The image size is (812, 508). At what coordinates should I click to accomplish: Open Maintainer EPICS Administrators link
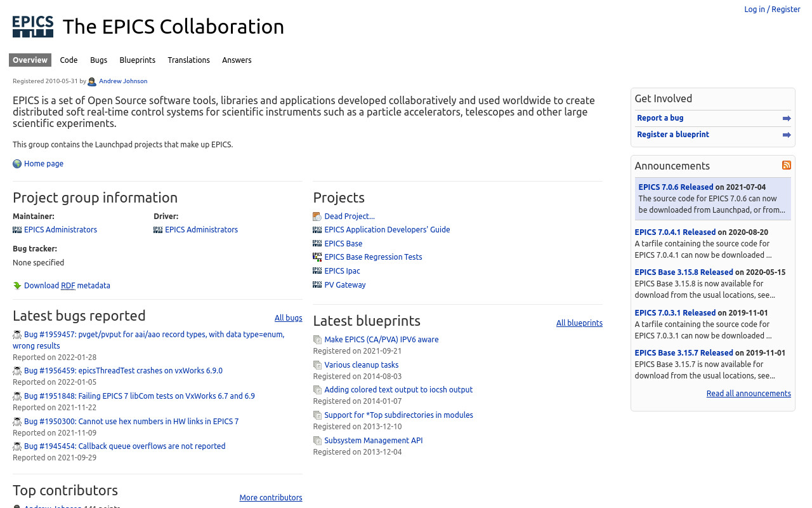tap(60, 230)
